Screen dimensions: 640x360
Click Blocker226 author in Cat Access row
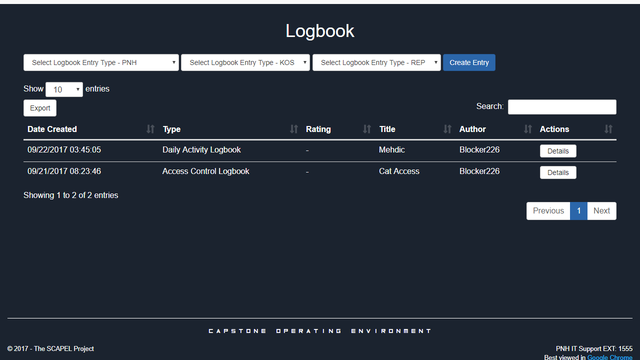click(479, 171)
